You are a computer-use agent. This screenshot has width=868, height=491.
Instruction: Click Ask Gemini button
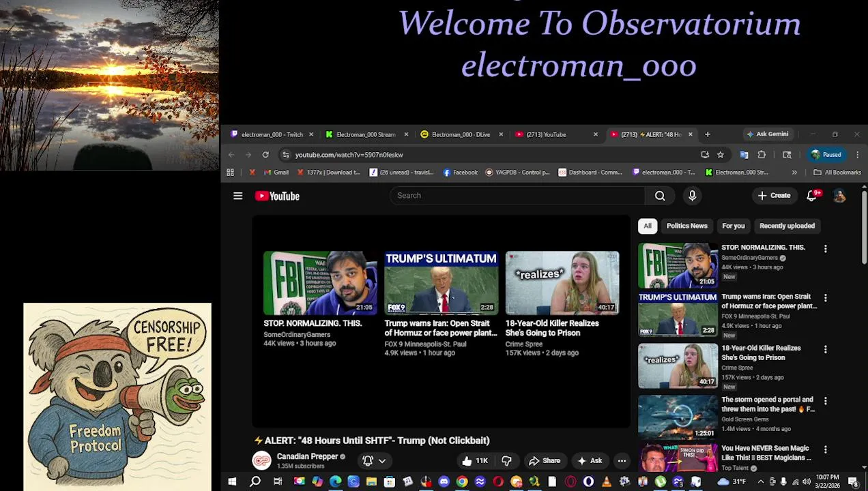pos(768,134)
